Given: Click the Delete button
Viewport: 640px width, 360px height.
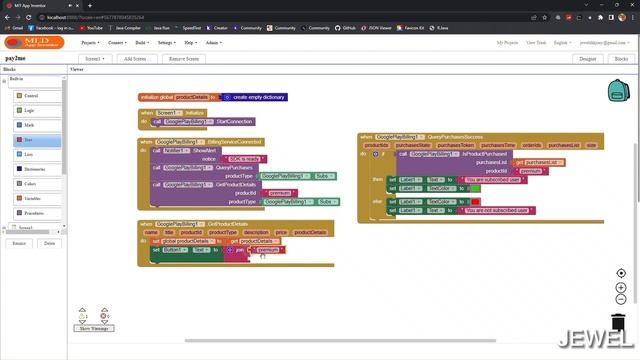Looking at the screenshot, I should 49,243.
